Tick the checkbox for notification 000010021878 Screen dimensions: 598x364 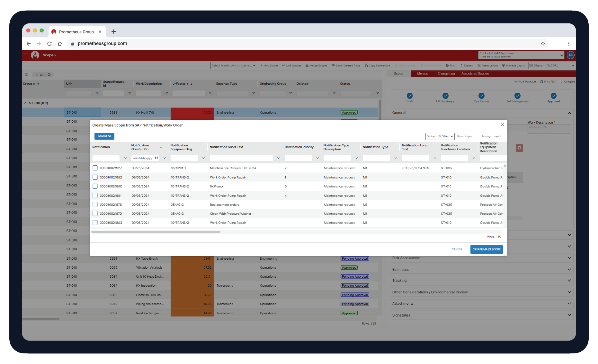pos(95,204)
